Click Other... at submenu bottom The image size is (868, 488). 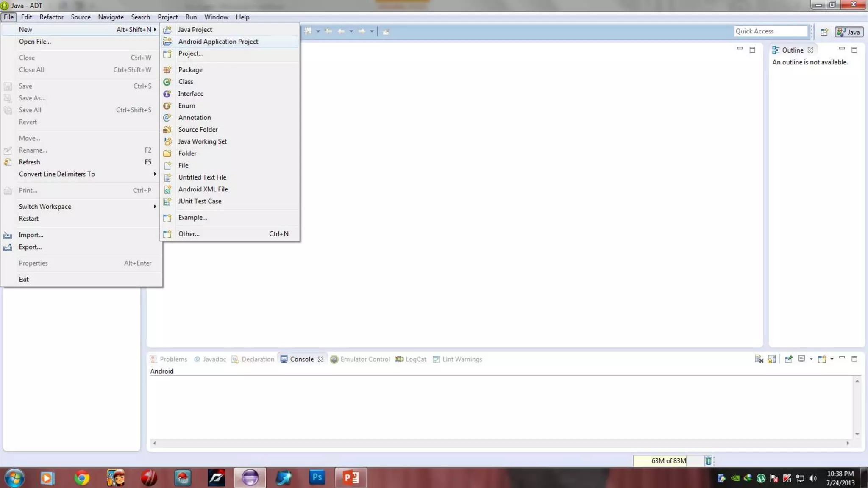click(x=189, y=234)
